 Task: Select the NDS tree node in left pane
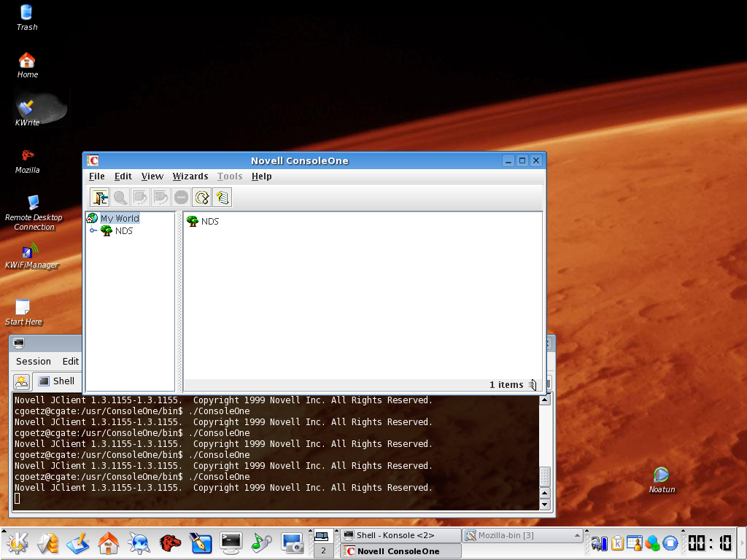(x=124, y=231)
